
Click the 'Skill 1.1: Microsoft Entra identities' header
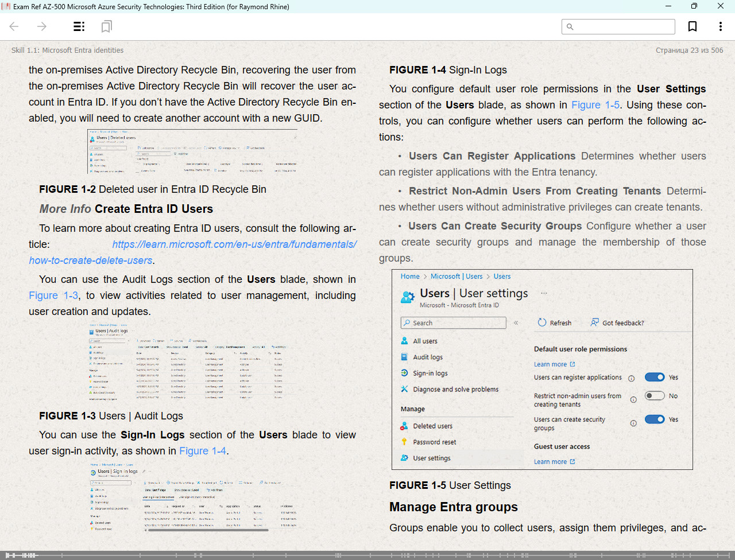(67, 50)
